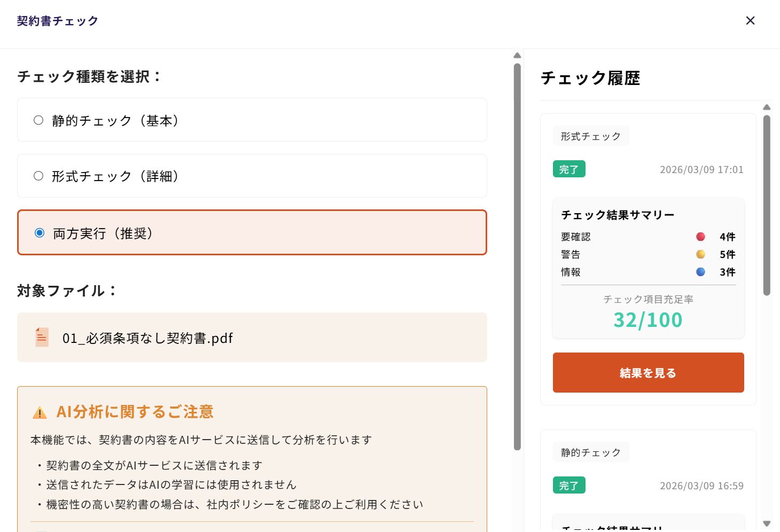Click history panel scrollbar down arrow
The image size is (780, 532).
coord(767,523)
